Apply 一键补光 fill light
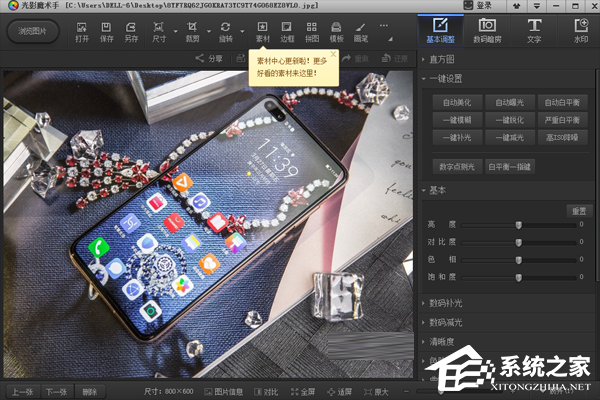Screen dimensions: 600x400 coord(457,137)
